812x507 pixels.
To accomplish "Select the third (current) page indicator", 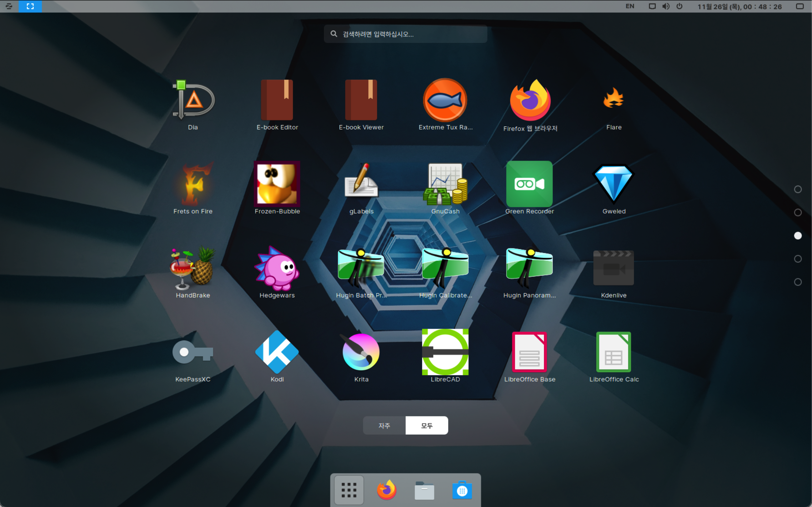I will point(798,236).
